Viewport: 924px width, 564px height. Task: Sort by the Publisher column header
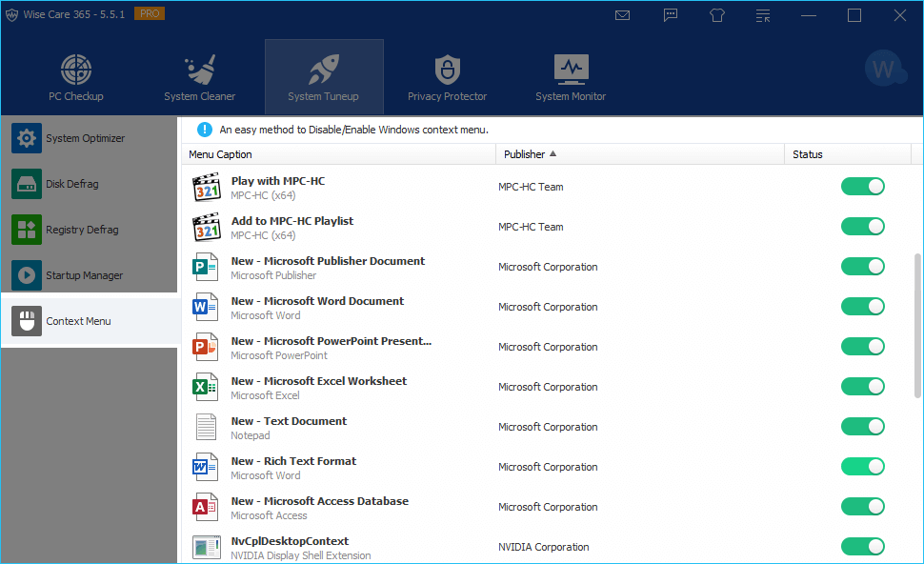(x=640, y=154)
